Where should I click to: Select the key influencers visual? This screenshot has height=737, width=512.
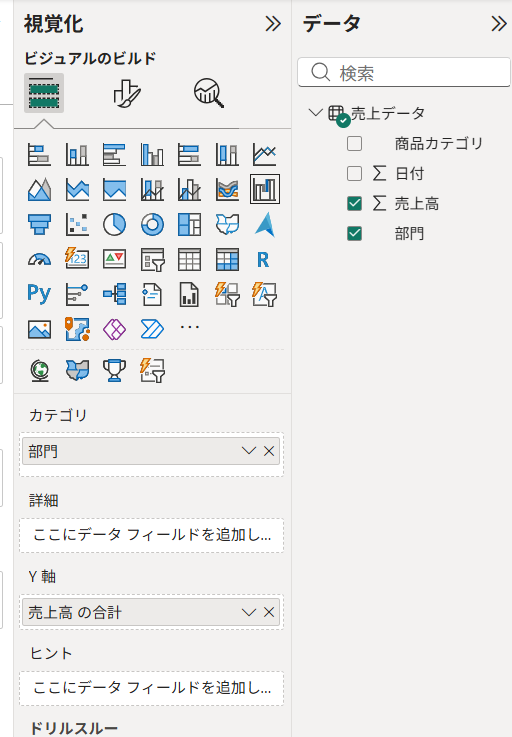click(77, 294)
